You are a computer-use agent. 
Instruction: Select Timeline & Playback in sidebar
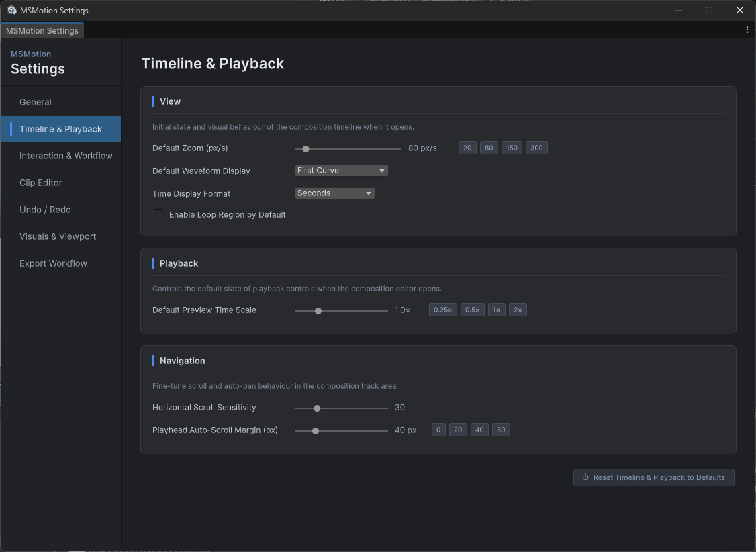click(60, 129)
